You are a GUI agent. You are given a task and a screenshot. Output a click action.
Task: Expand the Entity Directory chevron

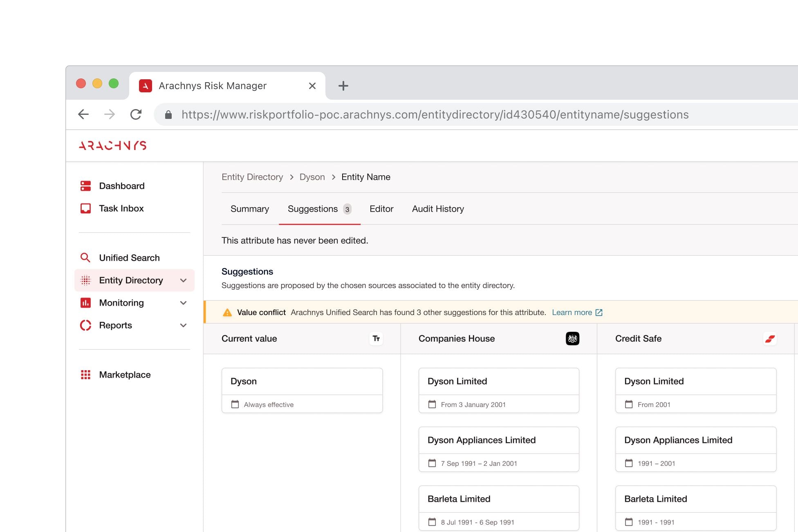point(184,280)
